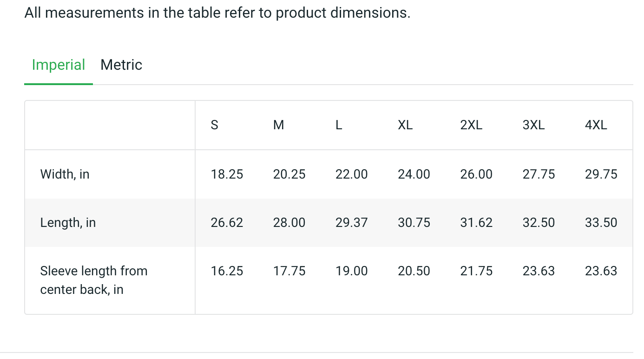Click the 18.25 width value for S
The height and width of the screenshot is (359, 644).
227,174
